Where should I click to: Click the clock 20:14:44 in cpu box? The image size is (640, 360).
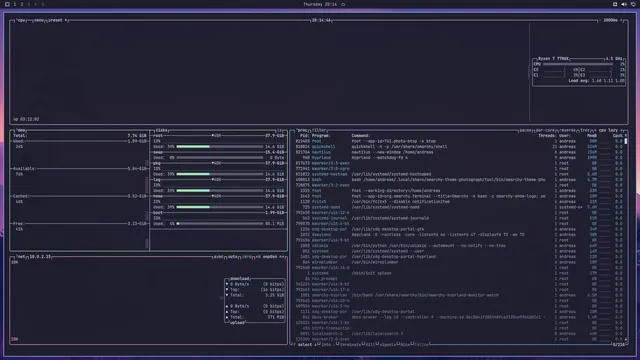321,20
